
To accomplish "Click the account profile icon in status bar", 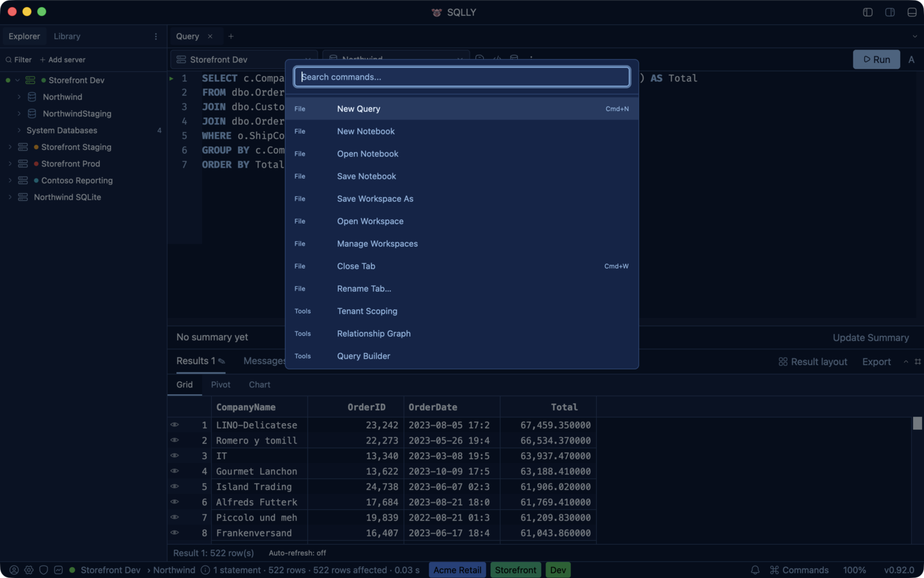I will click(14, 570).
